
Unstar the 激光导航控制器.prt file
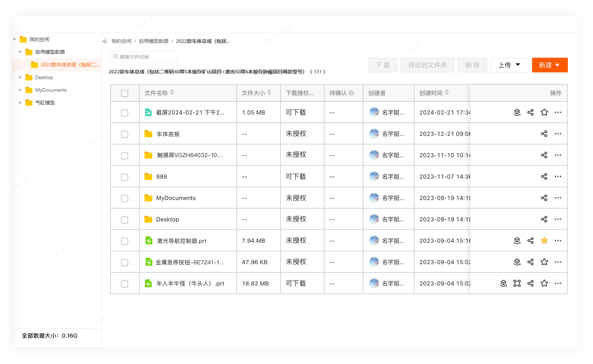(544, 241)
